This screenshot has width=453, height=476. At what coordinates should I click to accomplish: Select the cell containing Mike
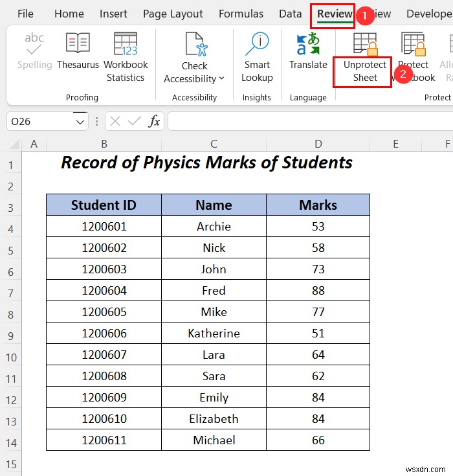click(214, 312)
